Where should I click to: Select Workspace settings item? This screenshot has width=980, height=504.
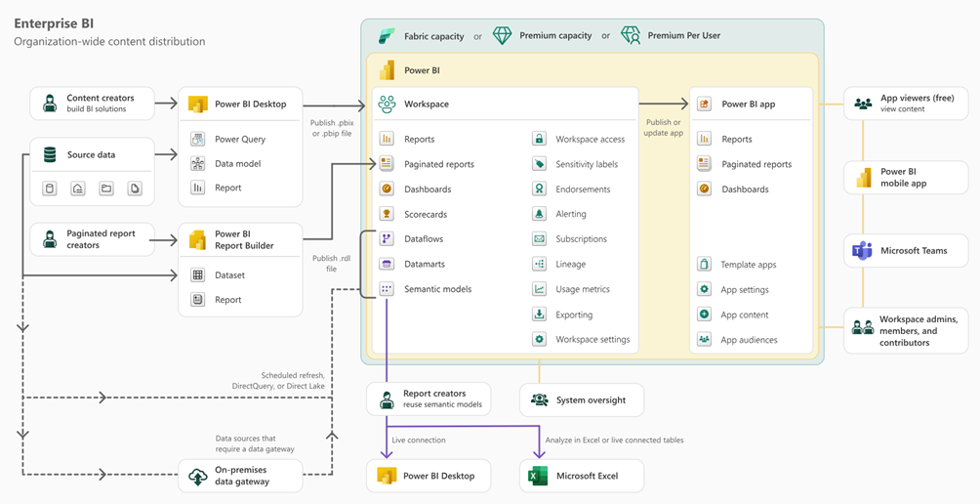592,340
